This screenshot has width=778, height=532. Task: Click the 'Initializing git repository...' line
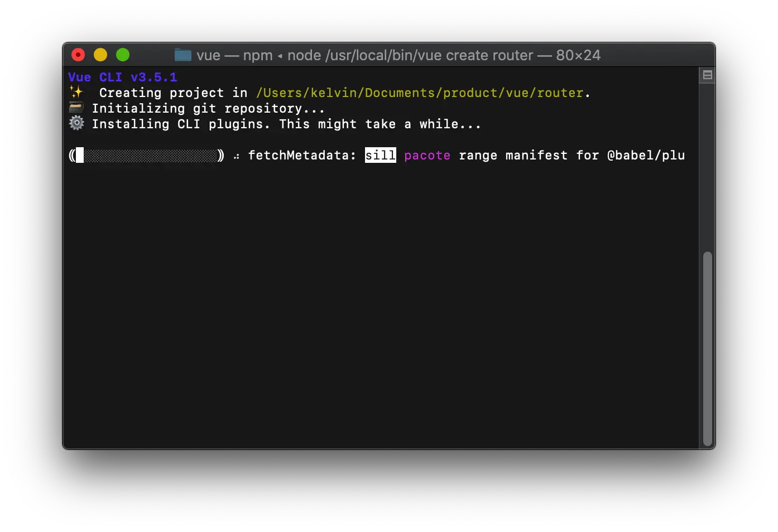point(208,108)
